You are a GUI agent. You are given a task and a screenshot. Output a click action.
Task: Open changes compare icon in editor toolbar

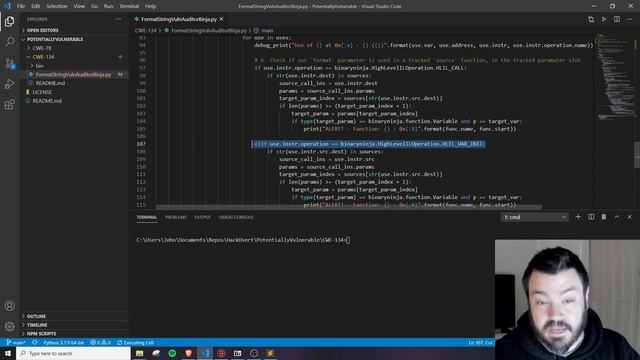pos(591,19)
